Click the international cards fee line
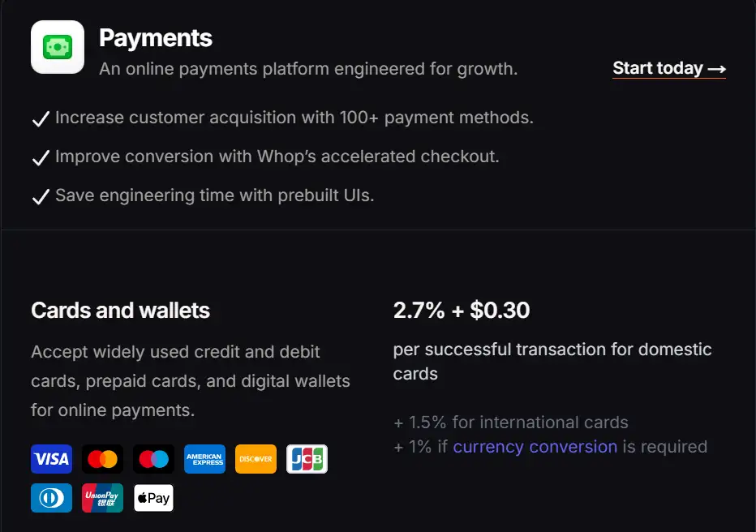The image size is (756, 532). [x=511, y=423]
